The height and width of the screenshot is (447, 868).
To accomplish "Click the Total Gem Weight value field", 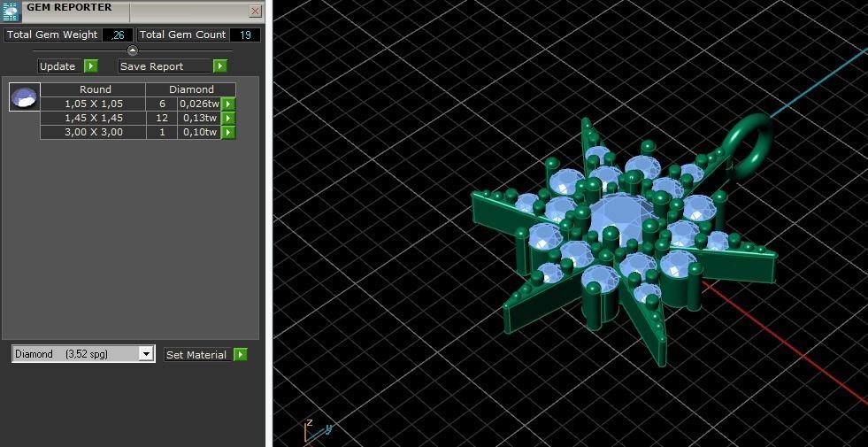I will [x=118, y=35].
